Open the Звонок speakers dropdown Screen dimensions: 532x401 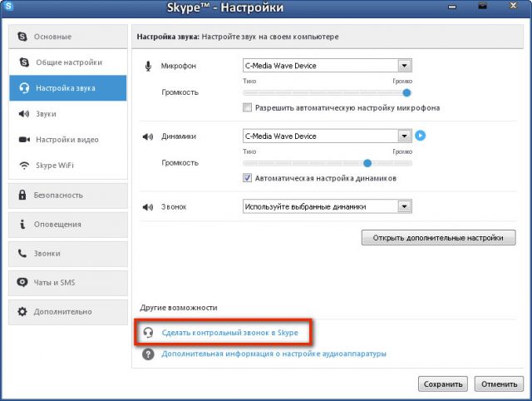405,206
